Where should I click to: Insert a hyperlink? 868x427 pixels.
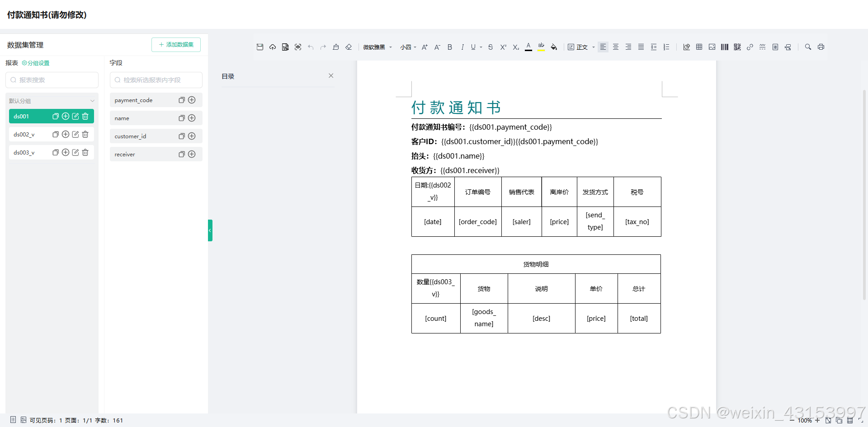[750, 47]
